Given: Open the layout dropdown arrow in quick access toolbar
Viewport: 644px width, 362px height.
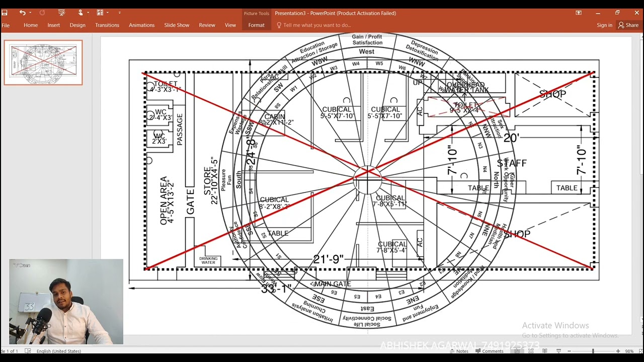Looking at the screenshot, I should pos(107,13).
